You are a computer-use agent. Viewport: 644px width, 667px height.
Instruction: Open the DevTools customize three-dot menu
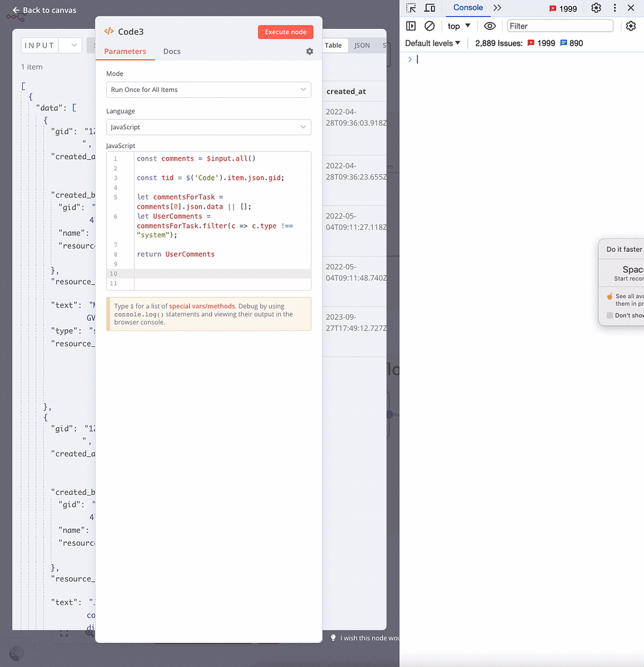pos(615,8)
